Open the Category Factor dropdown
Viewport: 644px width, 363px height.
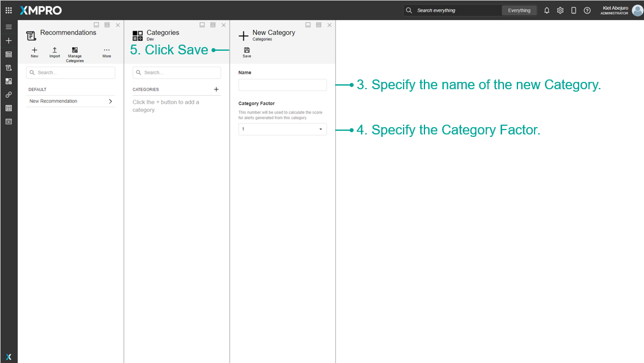tap(283, 129)
